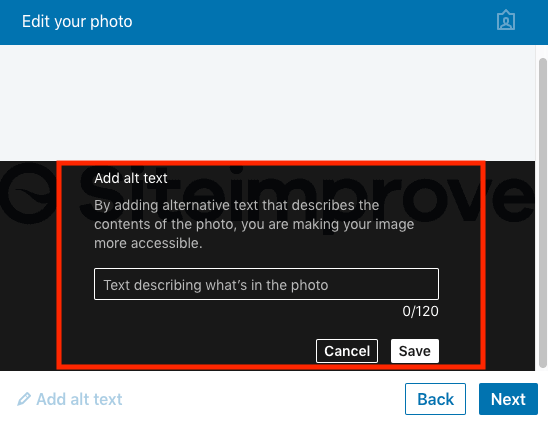Click the Add alt text dialog heading
This screenshot has height=422, width=548.
[131, 178]
